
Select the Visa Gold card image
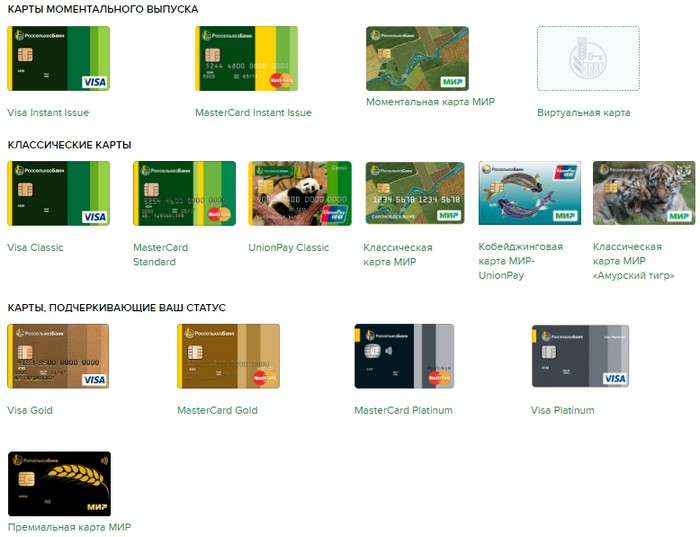(58, 356)
